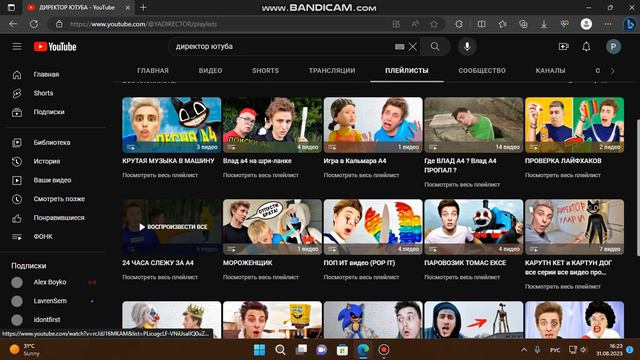Start voice search with microphone icon
This screenshot has width=640, height=360.
[x=467, y=47]
